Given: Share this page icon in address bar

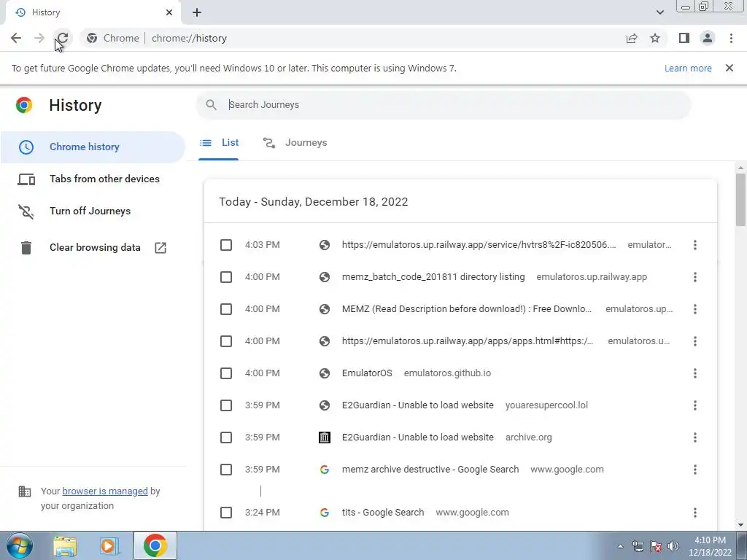Looking at the screenshot, I should 632,38.
